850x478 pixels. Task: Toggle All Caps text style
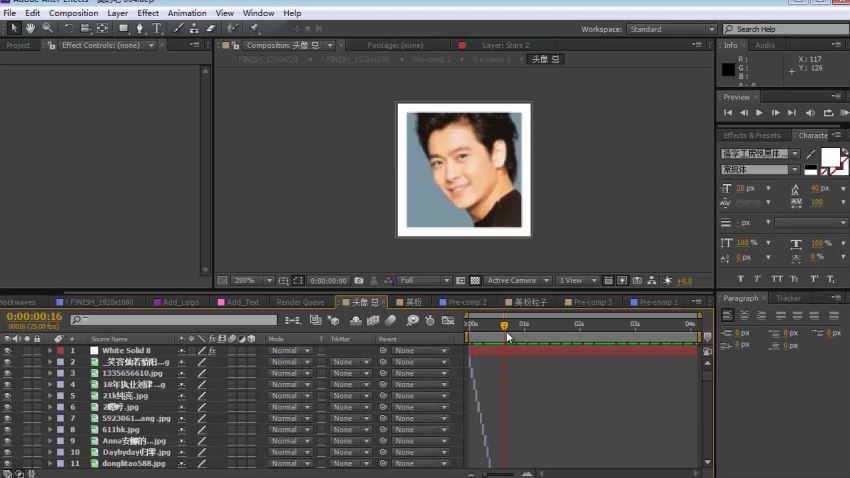click(777, 279)
